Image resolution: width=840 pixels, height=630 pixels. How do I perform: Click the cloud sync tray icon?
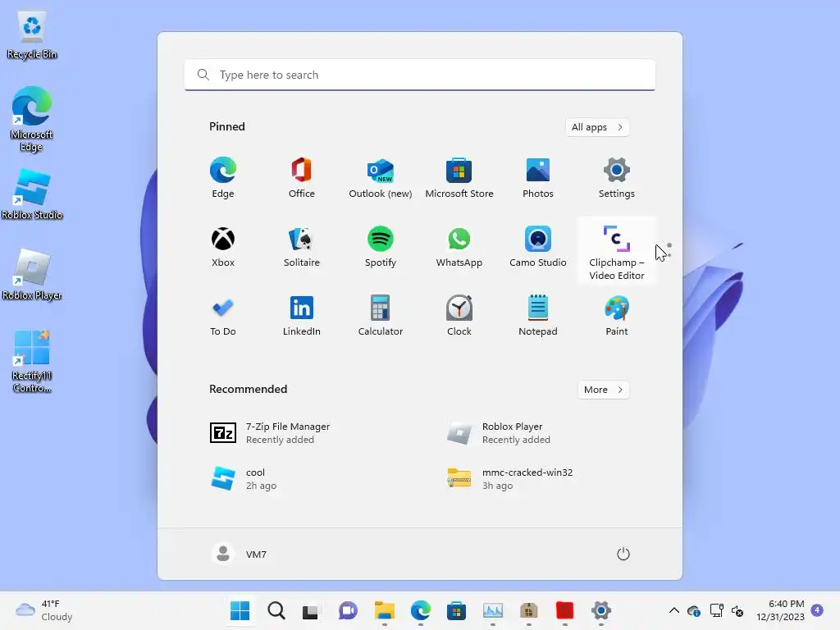point(694,610)
